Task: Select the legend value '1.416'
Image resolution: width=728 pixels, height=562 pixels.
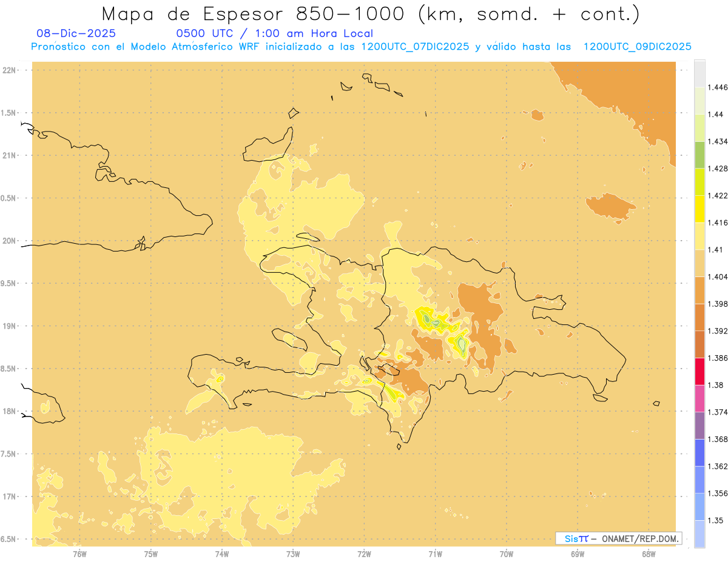Action: 718,222
